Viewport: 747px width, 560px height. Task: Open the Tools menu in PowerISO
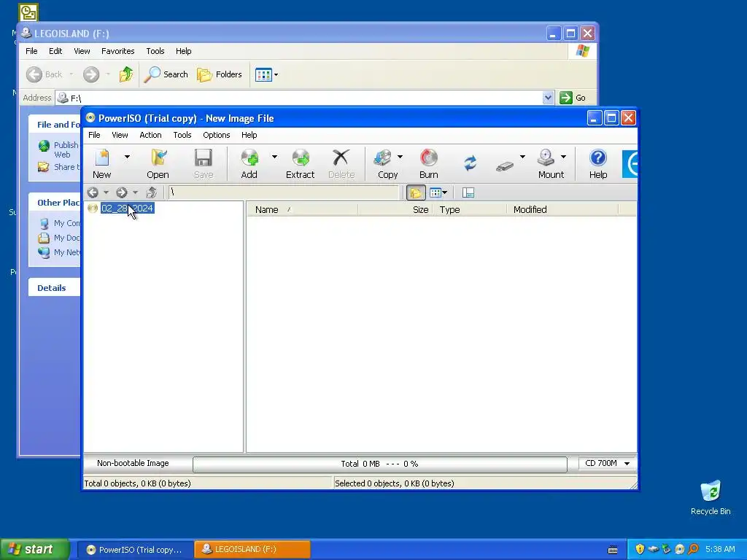coord(182,135)
